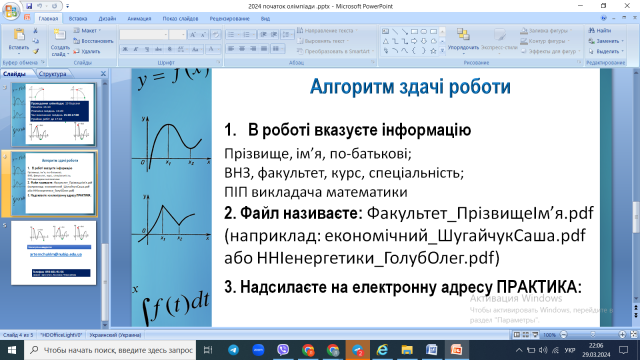Toggle normal view button in status bar
The width and height of the screenshot is (640, 360).
pos(517,335)
